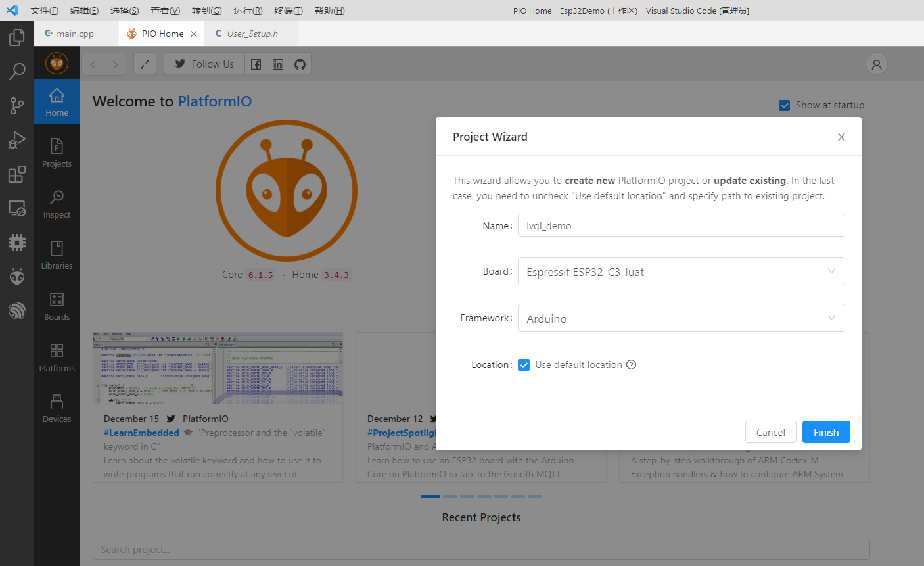Switch to main.cpp editor tab

tap(76, 34)
